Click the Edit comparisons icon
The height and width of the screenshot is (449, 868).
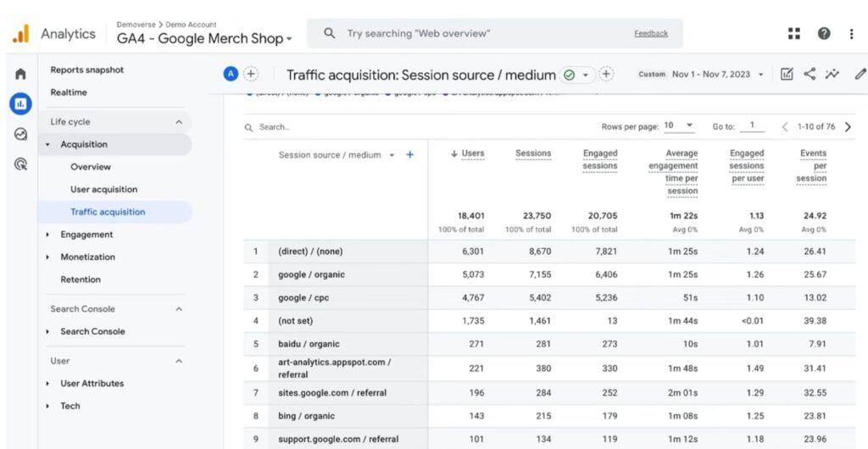[787, 75]
